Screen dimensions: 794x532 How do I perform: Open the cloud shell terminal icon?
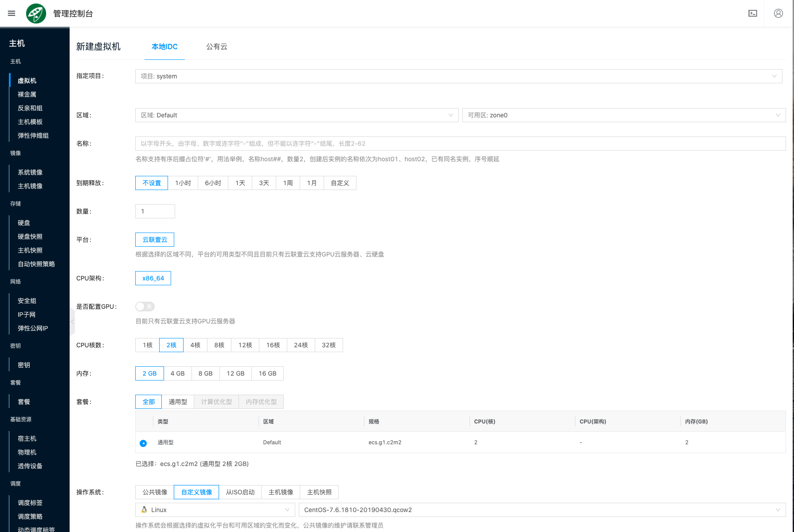pos(752,13)
